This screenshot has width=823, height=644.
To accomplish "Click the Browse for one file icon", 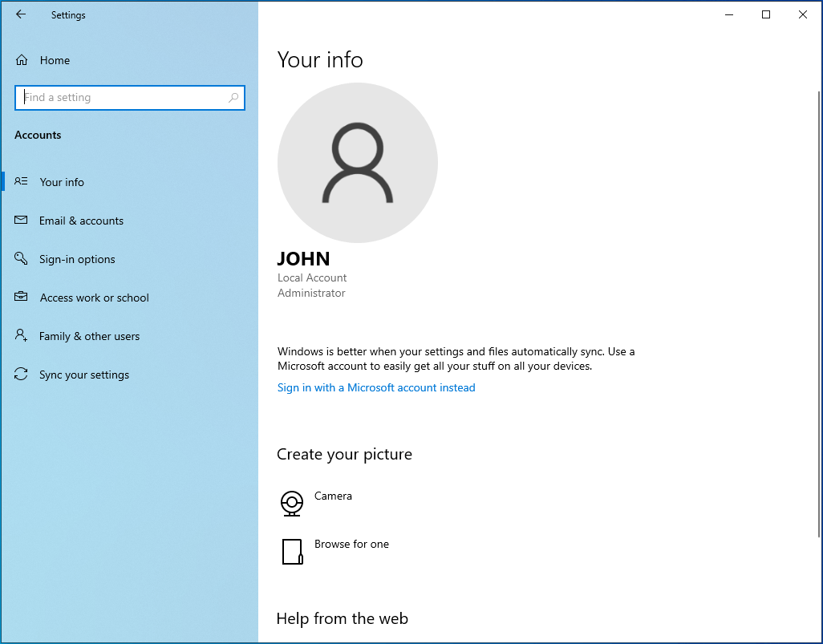I will coord(292,552).
